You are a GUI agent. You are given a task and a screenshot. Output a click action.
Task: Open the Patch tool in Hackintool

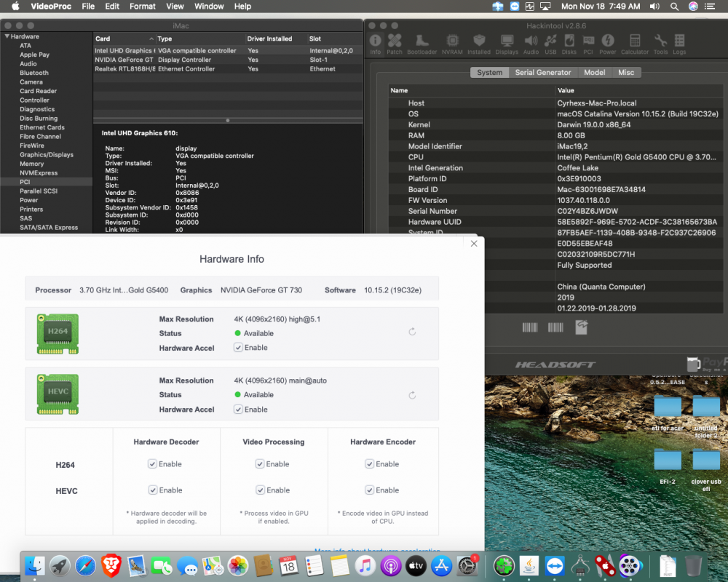click(x=394, y=44)
